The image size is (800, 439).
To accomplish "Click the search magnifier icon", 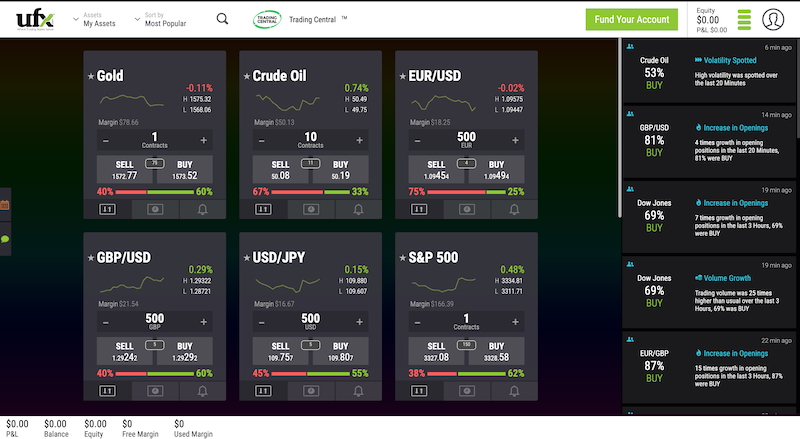I will coord(222,19).
